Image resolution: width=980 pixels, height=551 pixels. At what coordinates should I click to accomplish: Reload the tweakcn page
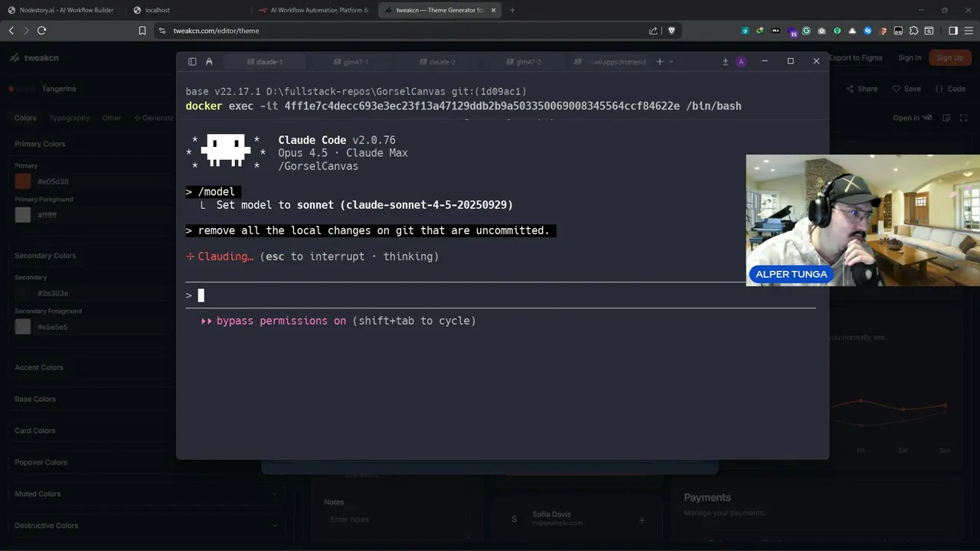click(42, 31)
